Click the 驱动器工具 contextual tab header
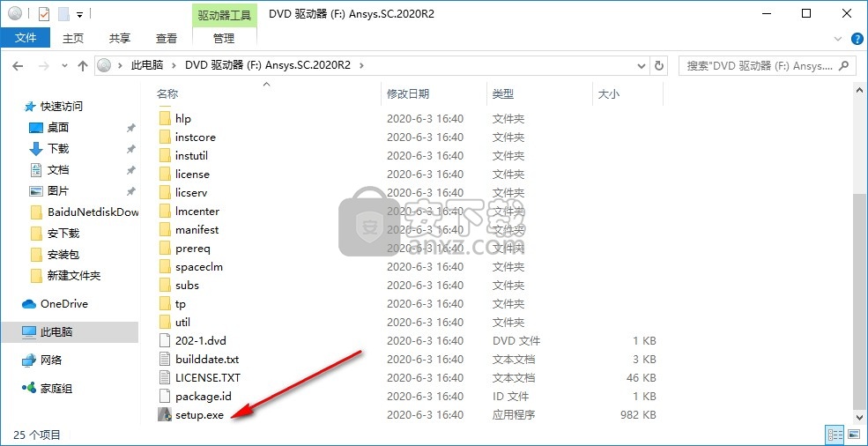Viewport: 868px width, 446px height. point(224,14)
